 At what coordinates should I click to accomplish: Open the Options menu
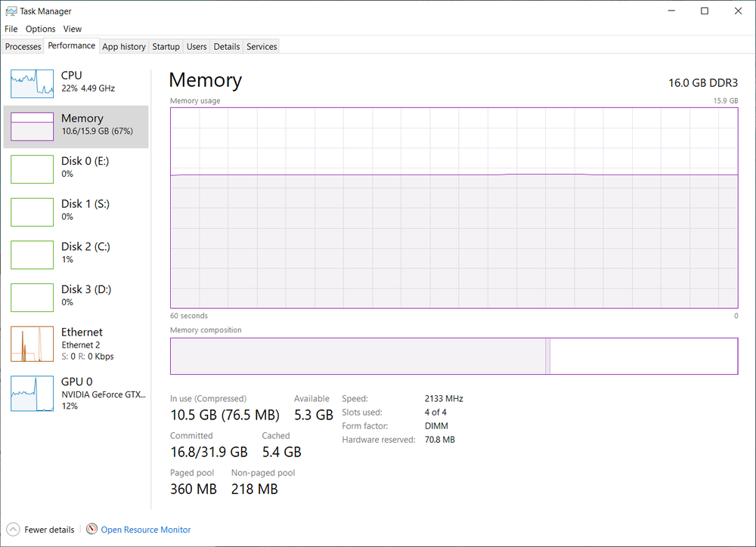(41, 29)
